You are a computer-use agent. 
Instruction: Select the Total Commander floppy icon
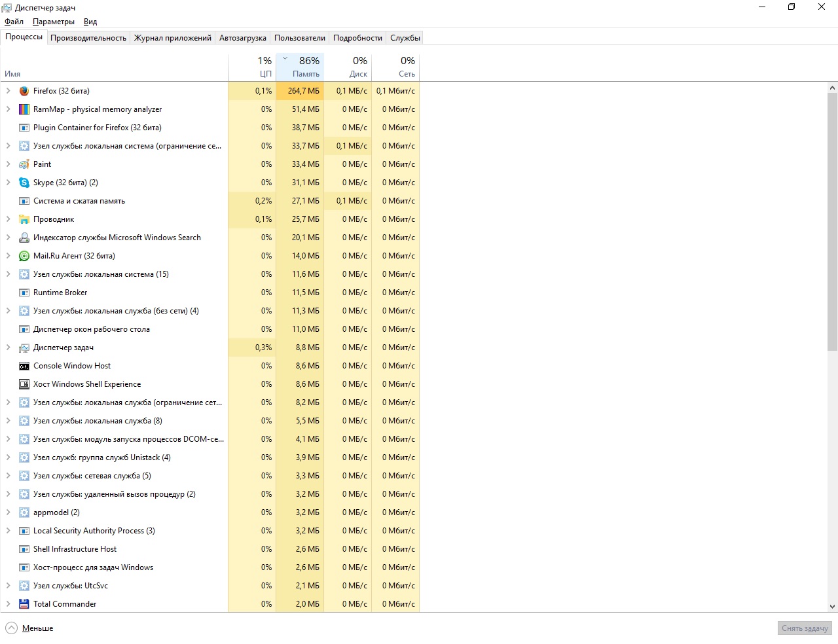(24, 604)
